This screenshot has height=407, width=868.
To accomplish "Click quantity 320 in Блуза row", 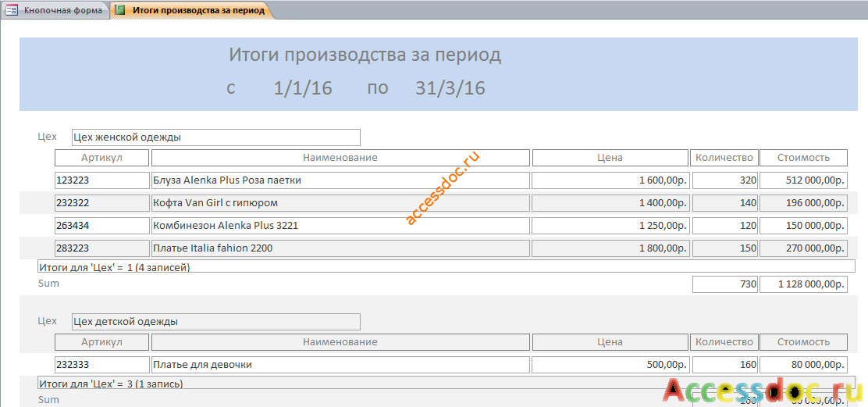I will click(x=724, y=180).
